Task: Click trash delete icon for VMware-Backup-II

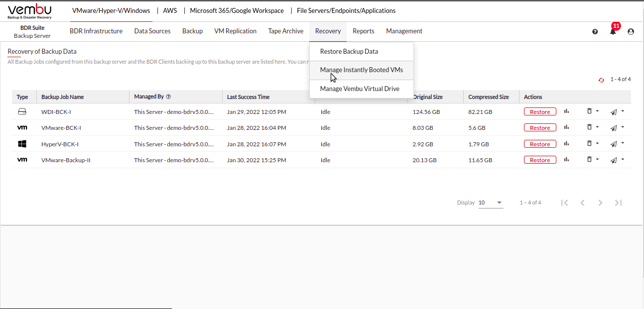Action: pyautogui.click(x=589, y=160)
